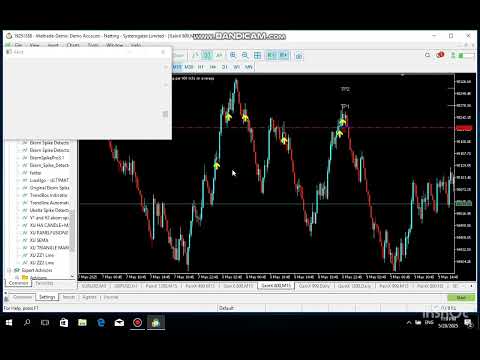Click the chart screenshot camera icon
480x360 pixels.
[x=299, y=56]
